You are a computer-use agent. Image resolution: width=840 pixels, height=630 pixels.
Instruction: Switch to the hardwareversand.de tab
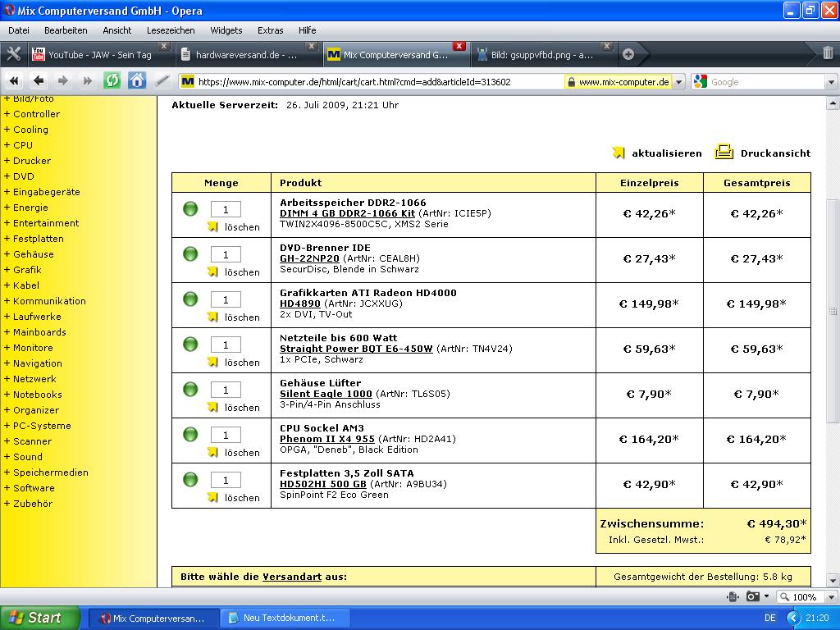[247, 55]
